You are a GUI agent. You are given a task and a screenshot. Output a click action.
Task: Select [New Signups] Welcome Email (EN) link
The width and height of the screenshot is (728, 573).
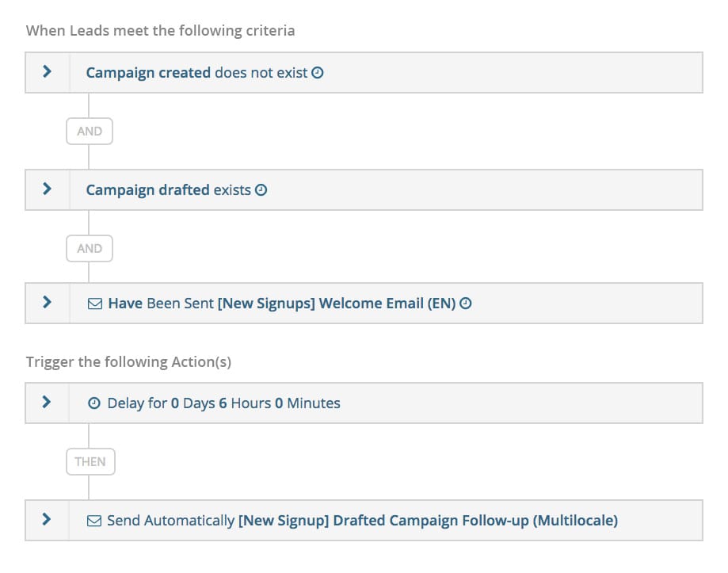(337, 304)
